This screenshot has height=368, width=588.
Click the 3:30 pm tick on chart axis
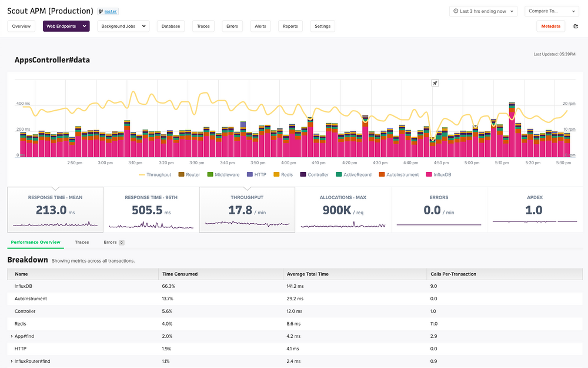tap(197, 163)
